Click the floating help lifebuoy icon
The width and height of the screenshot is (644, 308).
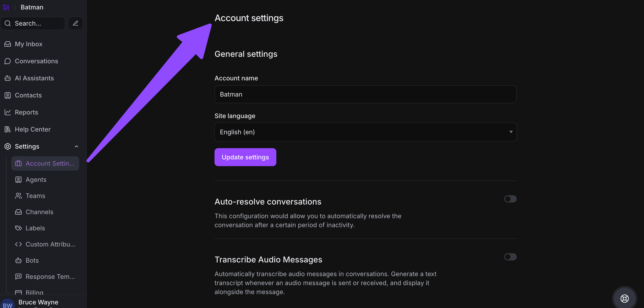point(624,298)
